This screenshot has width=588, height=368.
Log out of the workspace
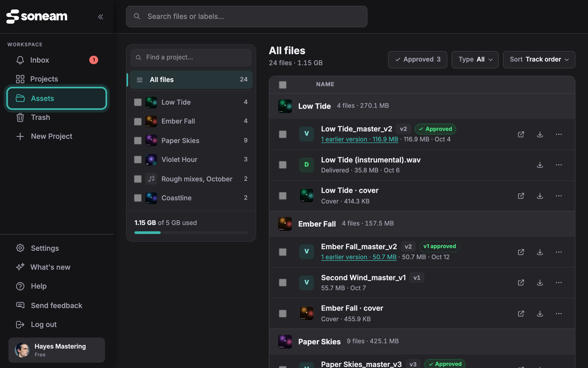click(x=57, y=324)
